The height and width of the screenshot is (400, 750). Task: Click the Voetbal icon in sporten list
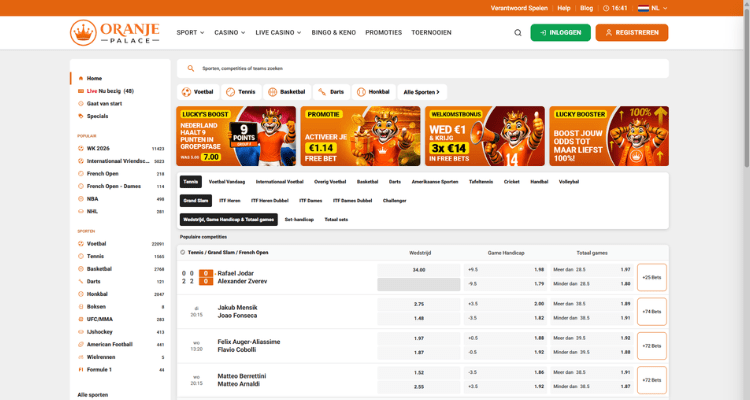pos(81,244)
